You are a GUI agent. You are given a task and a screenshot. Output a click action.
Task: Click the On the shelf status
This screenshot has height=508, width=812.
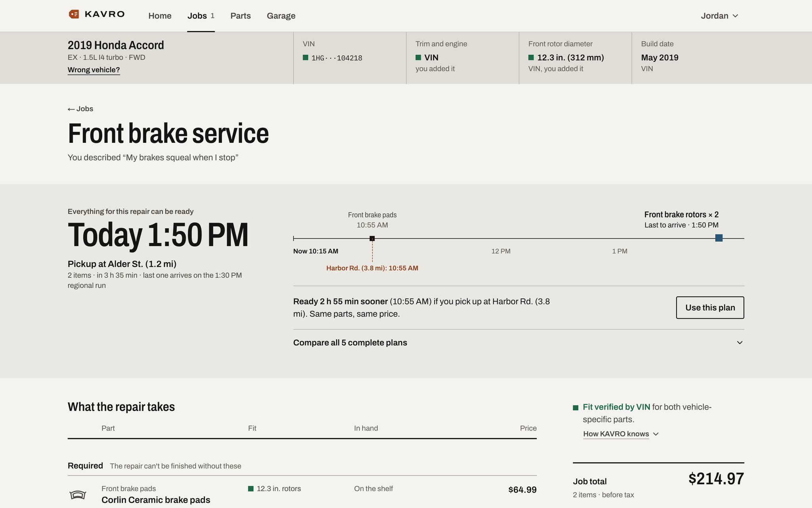(x=373, y=489)
